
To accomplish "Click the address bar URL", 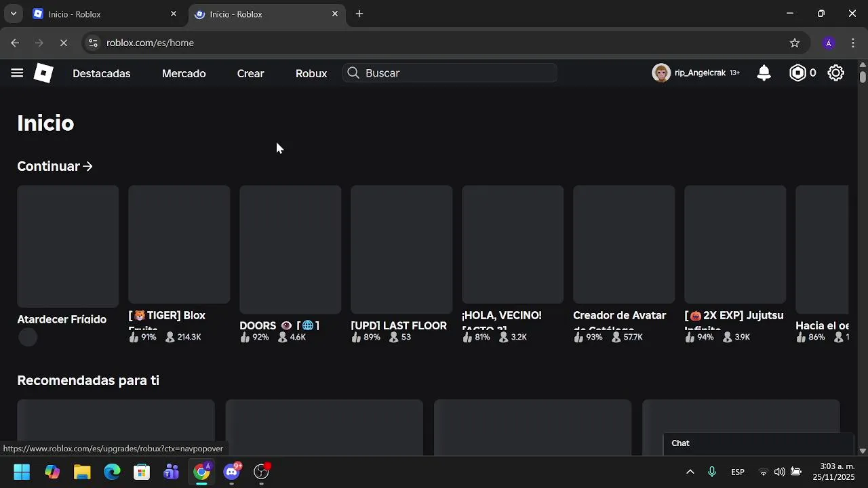I will click(x=150, y=43).
